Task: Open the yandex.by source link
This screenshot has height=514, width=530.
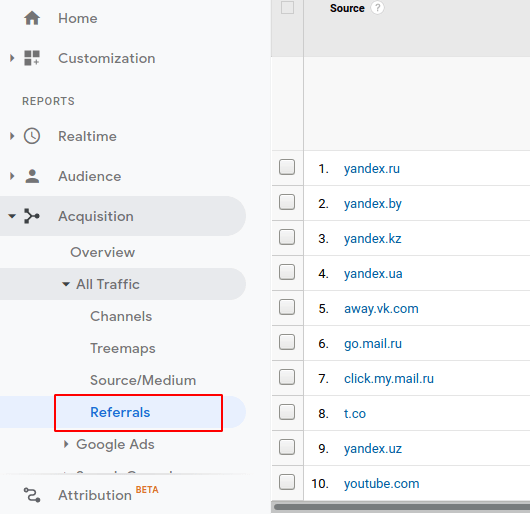Action: tap(373, 204)
